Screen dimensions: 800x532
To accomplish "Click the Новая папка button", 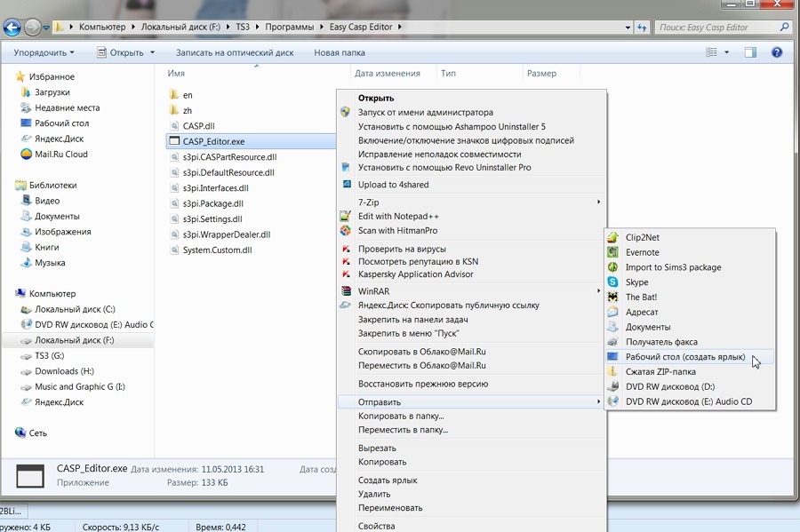I will click(x=340, y=52).
